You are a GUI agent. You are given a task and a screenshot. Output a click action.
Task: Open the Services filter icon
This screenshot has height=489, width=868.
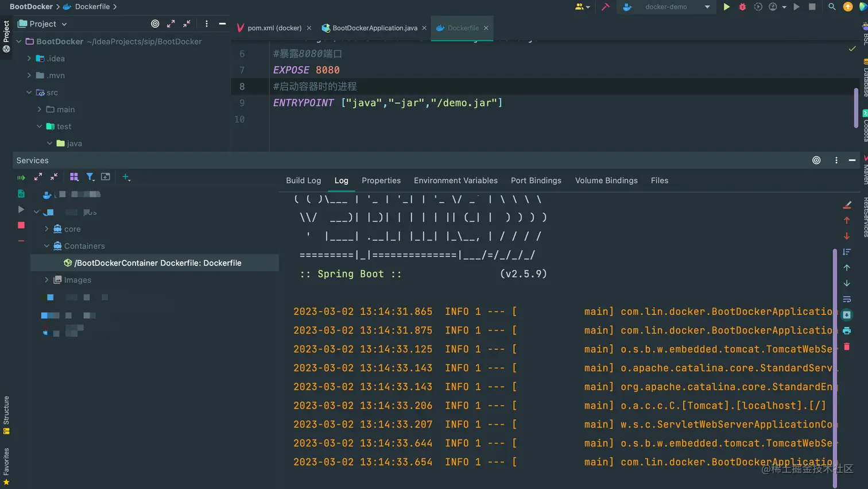coord(90,177)
